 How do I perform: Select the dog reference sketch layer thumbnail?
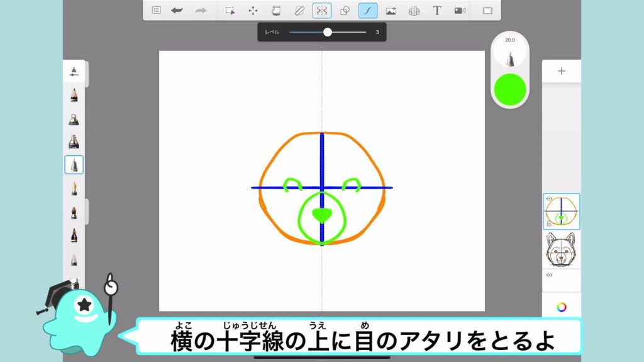click(x=562, y=250)
